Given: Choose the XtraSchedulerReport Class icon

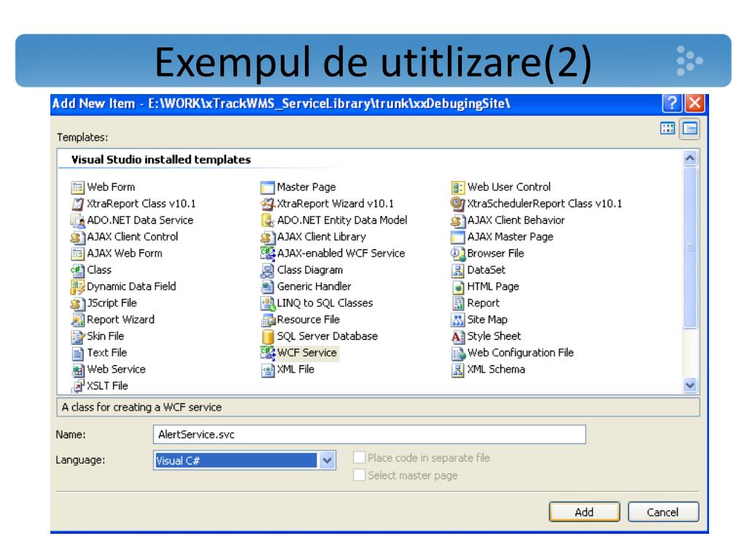Looking at the screenshot, I should (x=458, y=204).
